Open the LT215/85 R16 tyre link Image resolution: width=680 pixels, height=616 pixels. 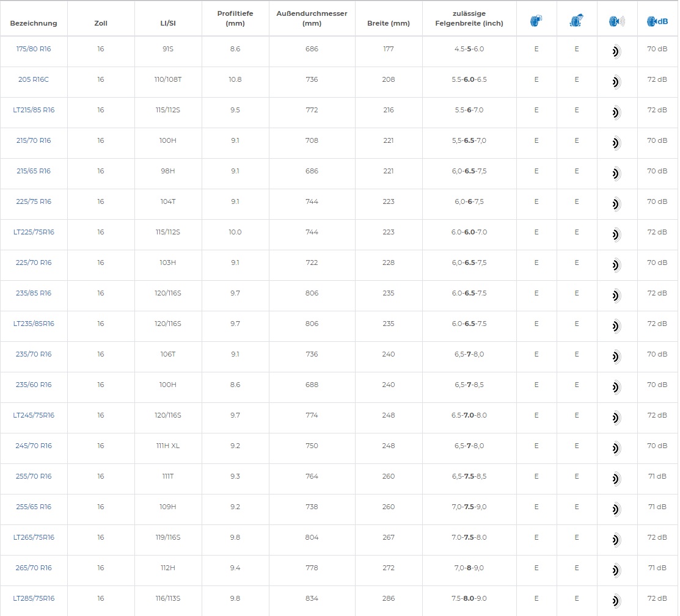pos(34,110)
